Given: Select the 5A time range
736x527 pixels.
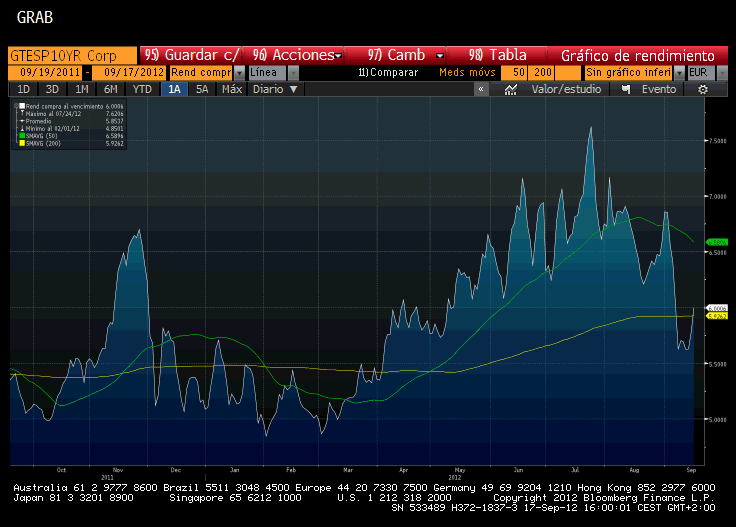Looking at the screenshot, I should [202, 89].
